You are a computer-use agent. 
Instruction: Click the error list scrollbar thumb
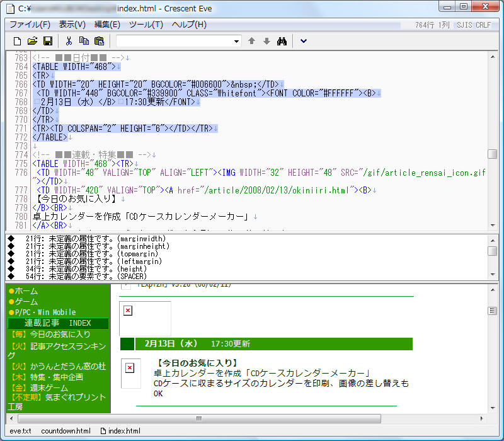pyautogui.click(x=493, y=251)
